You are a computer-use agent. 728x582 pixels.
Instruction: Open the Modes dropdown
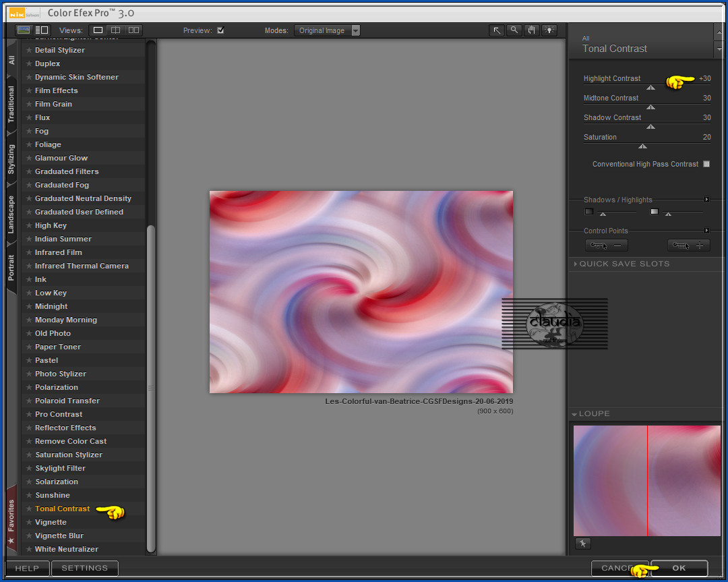tap(327, 30)
